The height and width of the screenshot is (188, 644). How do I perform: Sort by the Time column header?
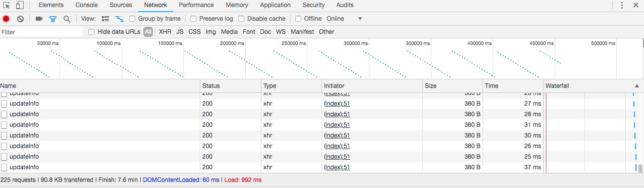pos(513,86)
